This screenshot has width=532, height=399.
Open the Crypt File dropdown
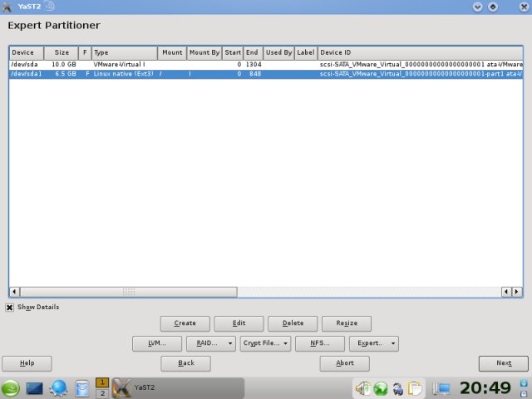pyautogui.click(x=265, y=343)
